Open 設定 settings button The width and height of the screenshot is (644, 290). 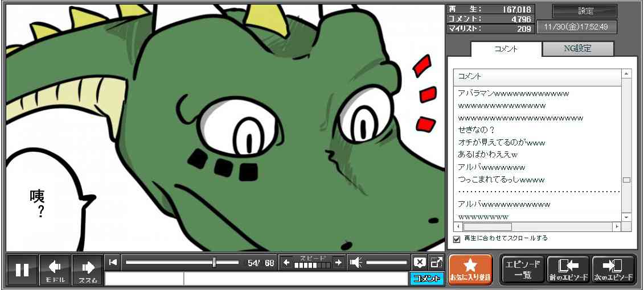[585, 11]
